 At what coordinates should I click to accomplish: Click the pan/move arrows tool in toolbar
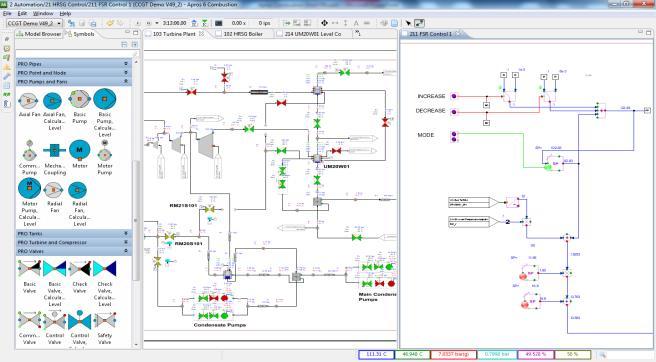coord(324,23)
